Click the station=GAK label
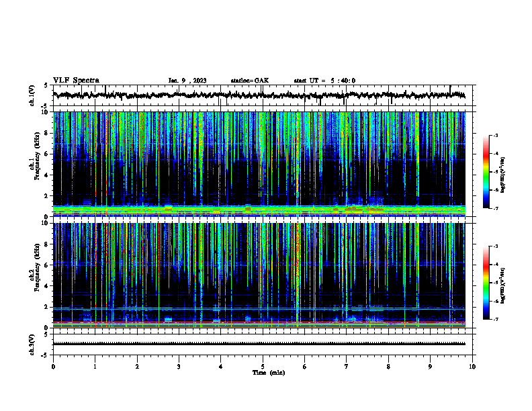 pyautogui.click(x=250, y=81)
